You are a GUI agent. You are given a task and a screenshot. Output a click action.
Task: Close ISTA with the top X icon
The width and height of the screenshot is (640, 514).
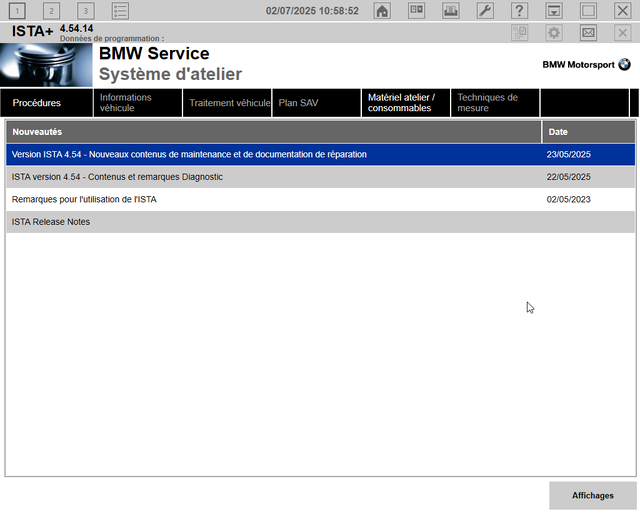point(622,11)
